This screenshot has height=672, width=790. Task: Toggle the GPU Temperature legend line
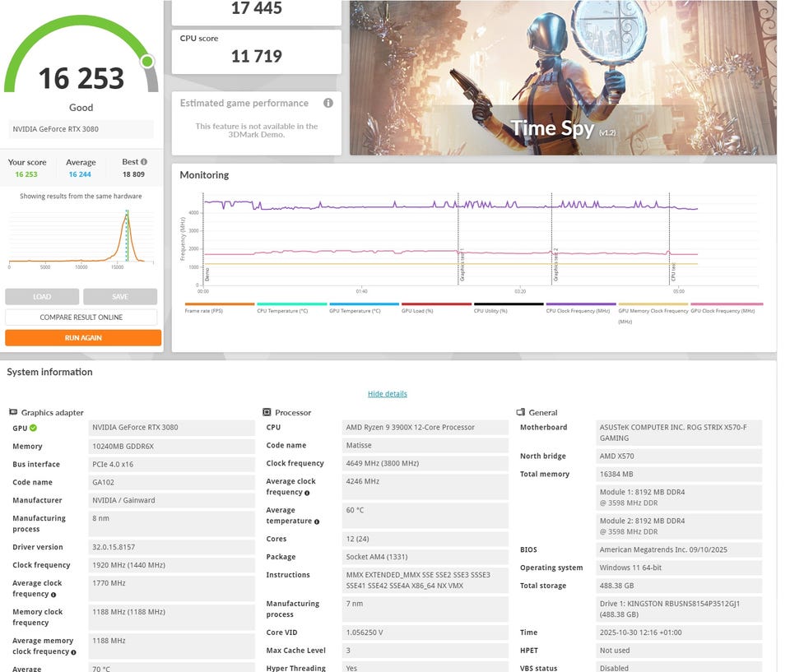point(364,308)
